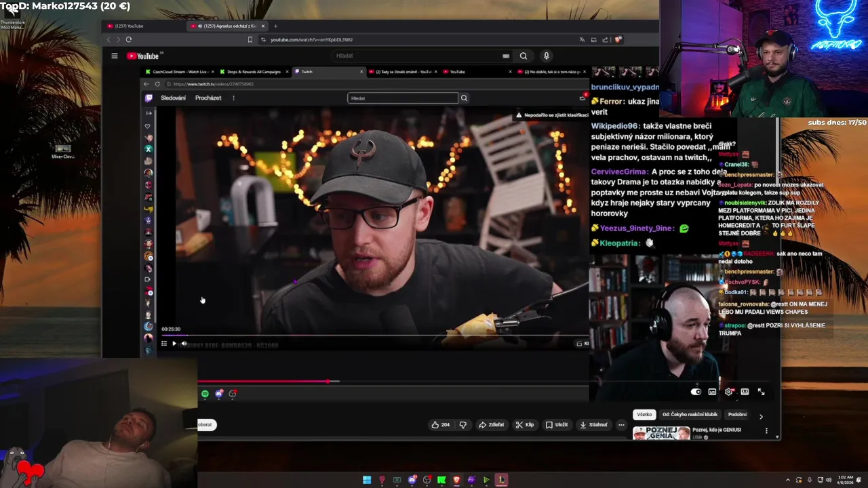The width and height of the screenshot is (868, 488).
Task: Focus the Twitch 'Hledat' search box
Action: point(403,98)
